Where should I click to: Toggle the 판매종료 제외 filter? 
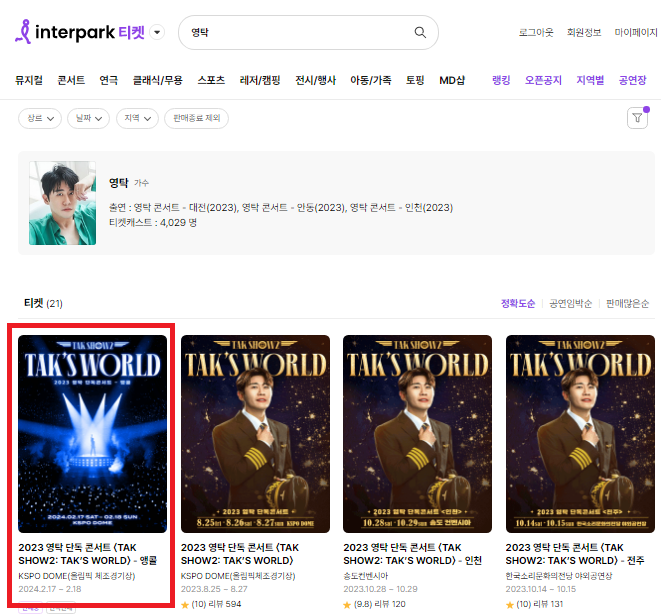(x=196, y=118)
